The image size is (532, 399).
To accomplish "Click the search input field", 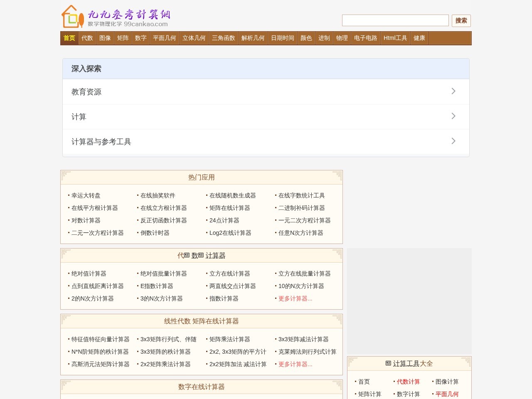I will [x=395, y=20].
